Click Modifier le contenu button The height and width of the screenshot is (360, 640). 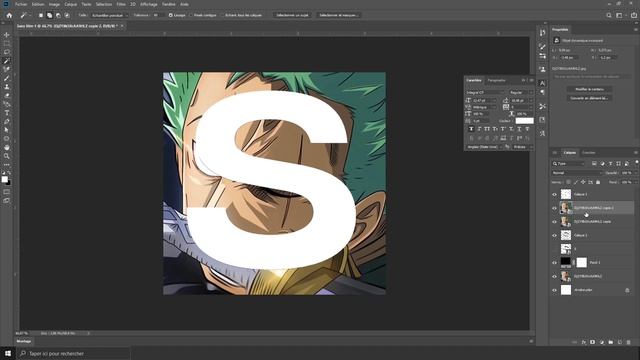coord(589,89)
